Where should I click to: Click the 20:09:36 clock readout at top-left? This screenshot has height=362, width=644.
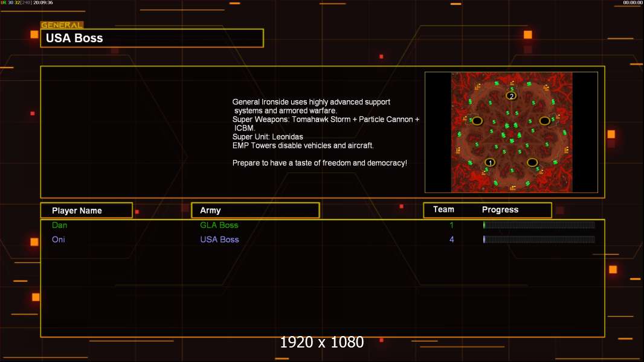(43, 2)
